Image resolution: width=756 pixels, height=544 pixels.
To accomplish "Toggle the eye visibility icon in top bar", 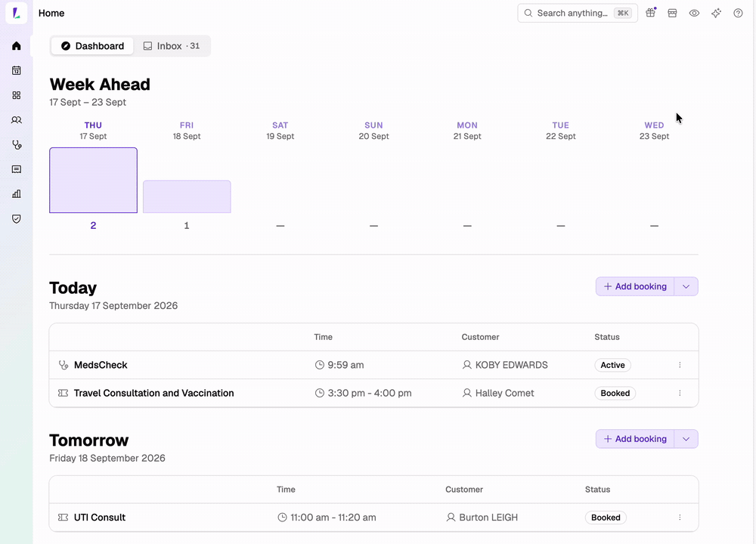I will click(694, 13).
